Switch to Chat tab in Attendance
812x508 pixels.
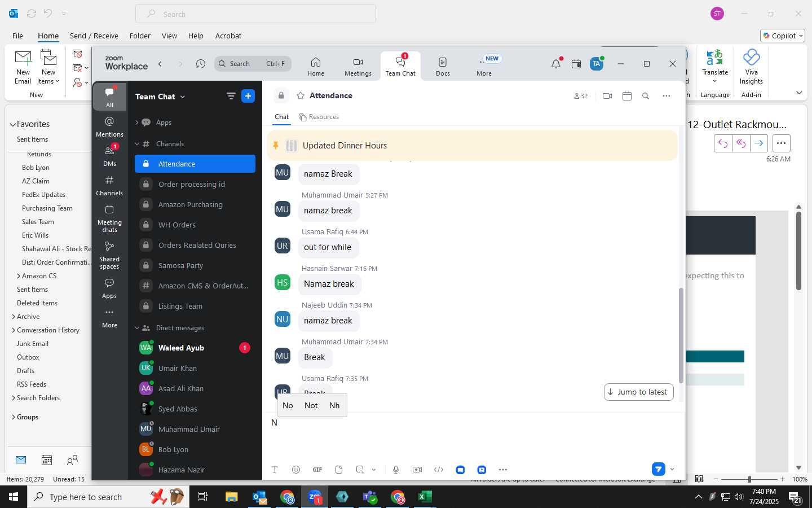281,117
